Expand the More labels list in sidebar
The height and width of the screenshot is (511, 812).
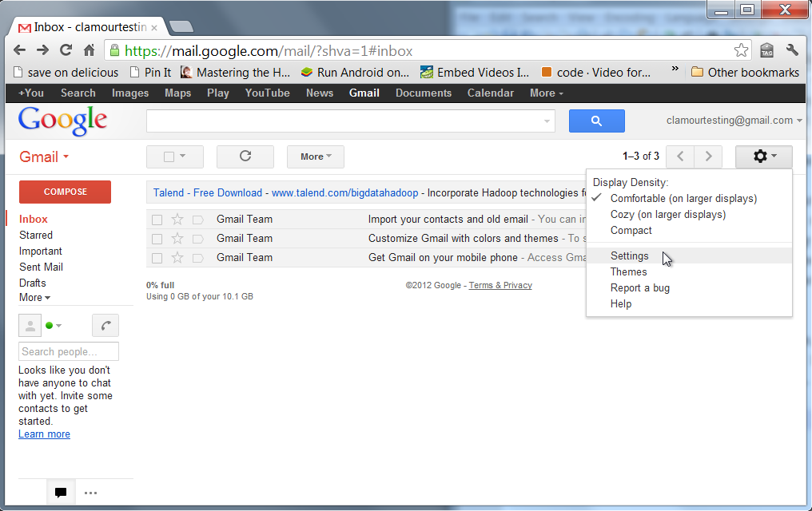point(34,297)
